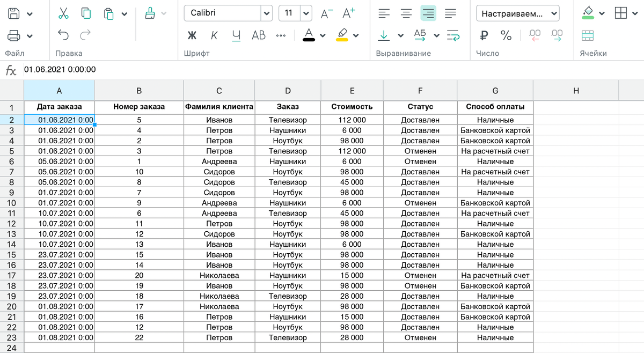Expand the font color dropdown arrow

(x=323, y=36)
